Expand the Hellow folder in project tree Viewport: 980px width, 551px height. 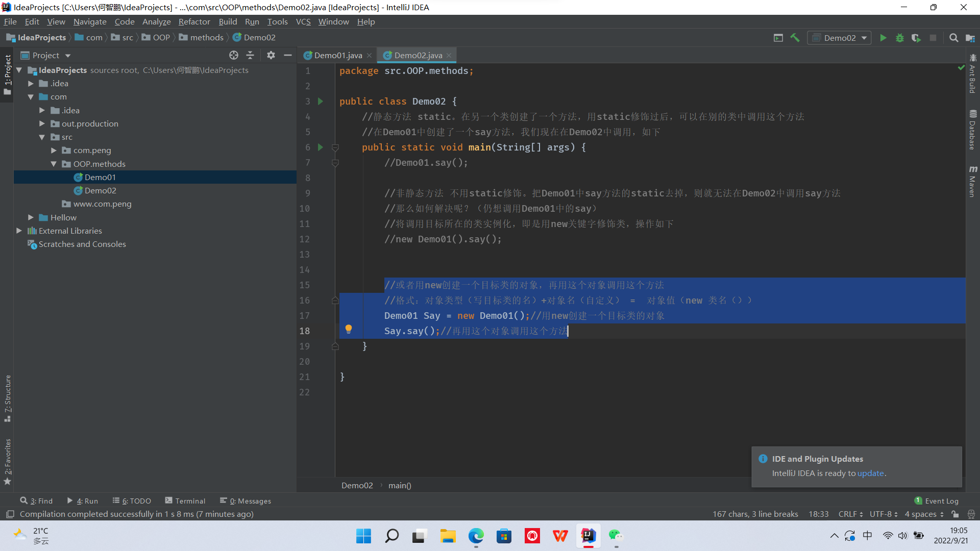[31, 217]
